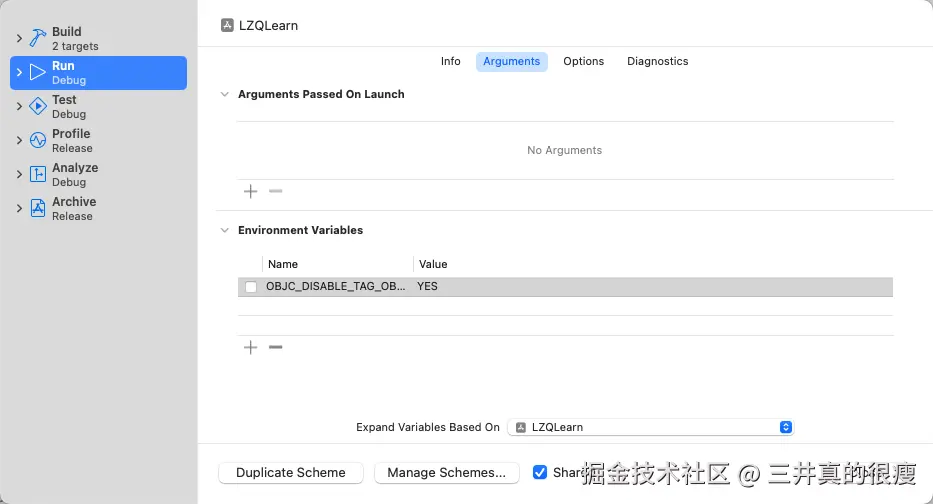The image size is (933, 504).
Task: Select the Test Debug row
Action: (98, 107)
